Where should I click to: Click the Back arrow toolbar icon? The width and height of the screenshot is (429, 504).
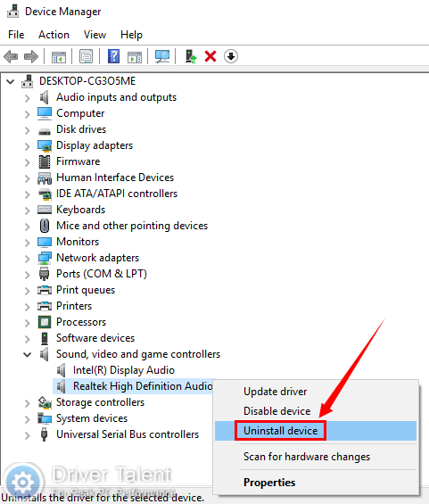[11, 57]
